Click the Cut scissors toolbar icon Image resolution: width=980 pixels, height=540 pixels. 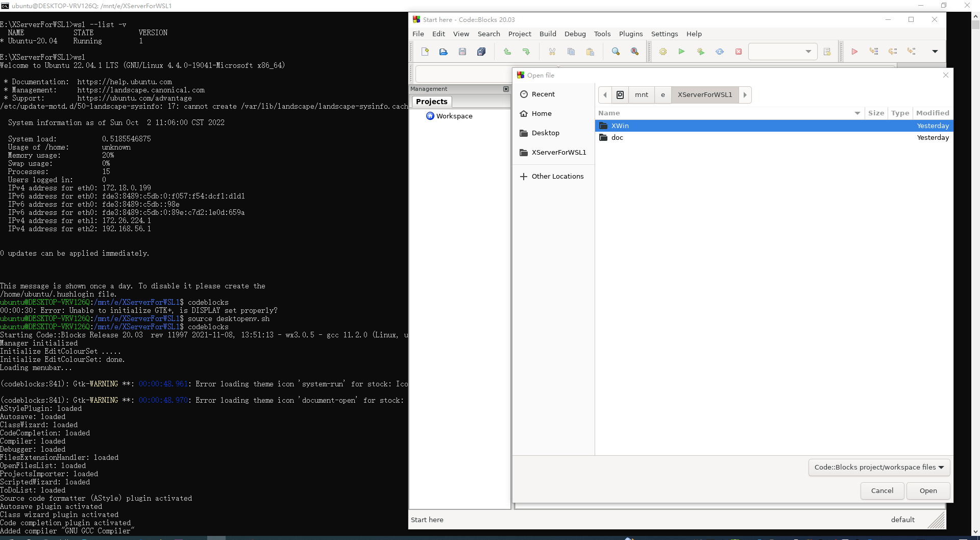pyautogui.click(x=552, y=52)
